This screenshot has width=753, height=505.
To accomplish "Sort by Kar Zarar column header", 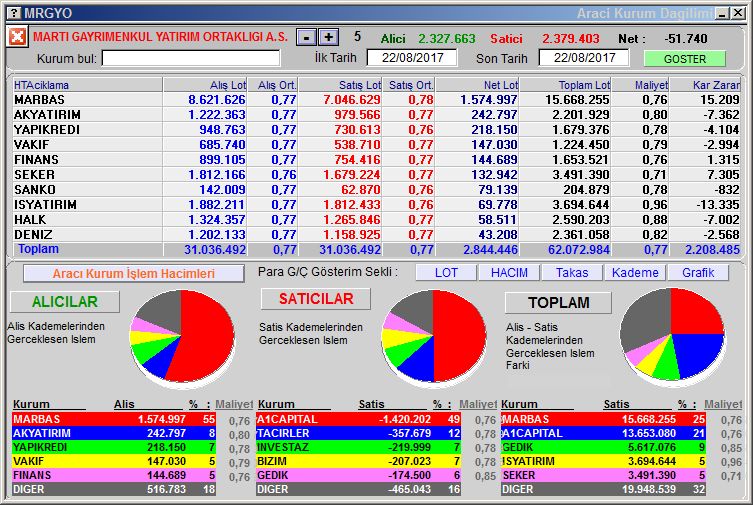I will tap(705, 85).
